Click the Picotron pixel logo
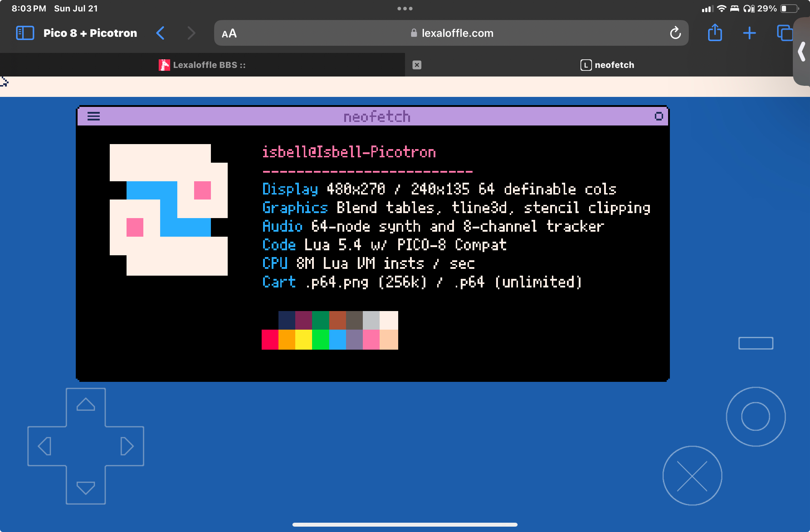 (169, 210)
